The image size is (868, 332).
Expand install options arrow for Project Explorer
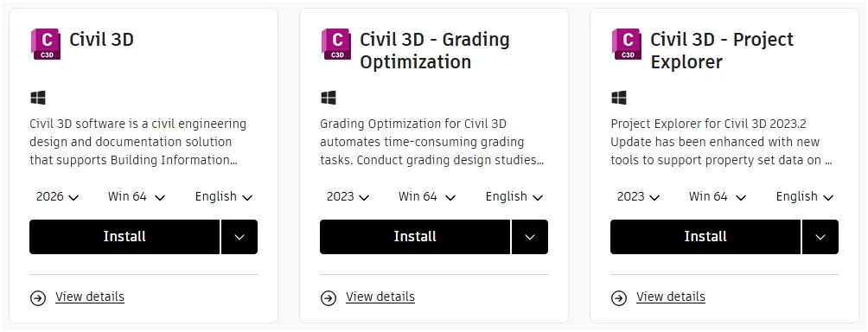coord(820,237)
